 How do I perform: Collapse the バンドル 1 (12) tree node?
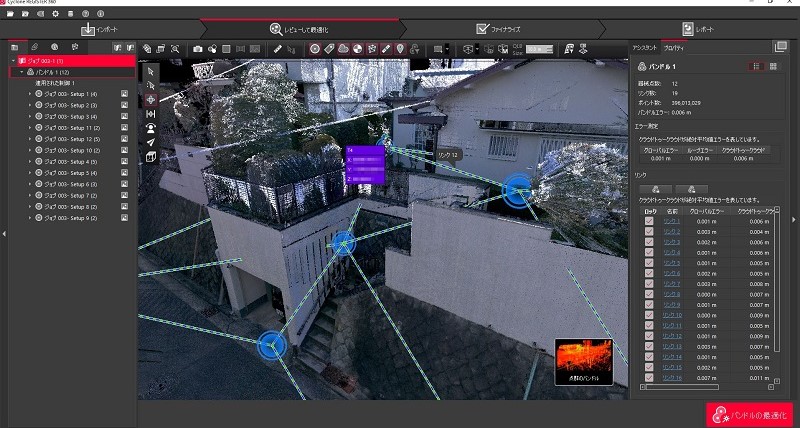click(x=20, y=72)
